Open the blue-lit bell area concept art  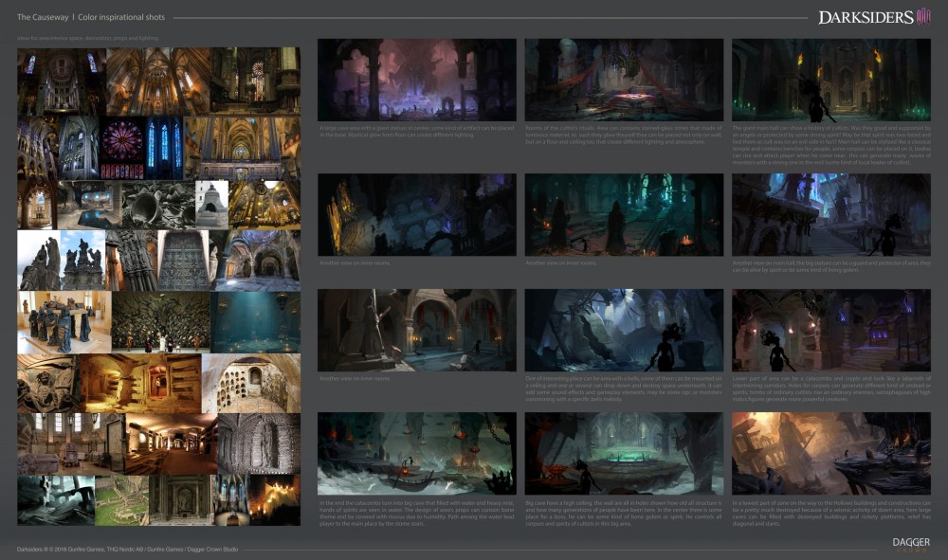click(623, 330)
